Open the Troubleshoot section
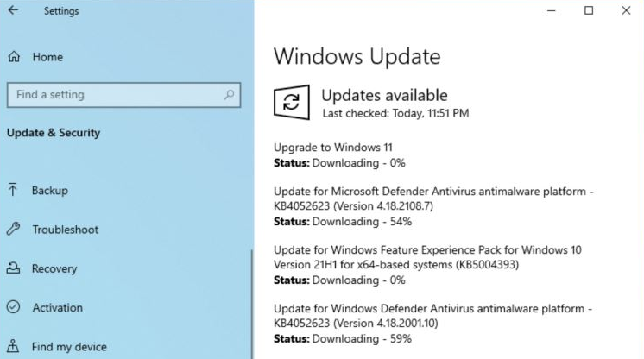The width and height of the screenshot is (644, 359). (66, 230)
